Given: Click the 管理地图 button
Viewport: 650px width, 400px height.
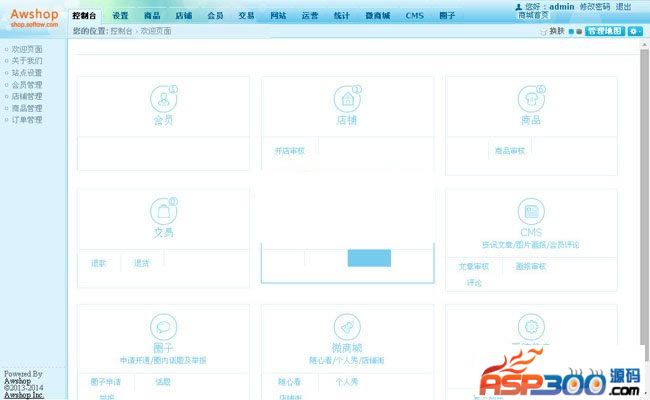Looking at the screenshot, I should pos(605,31).
